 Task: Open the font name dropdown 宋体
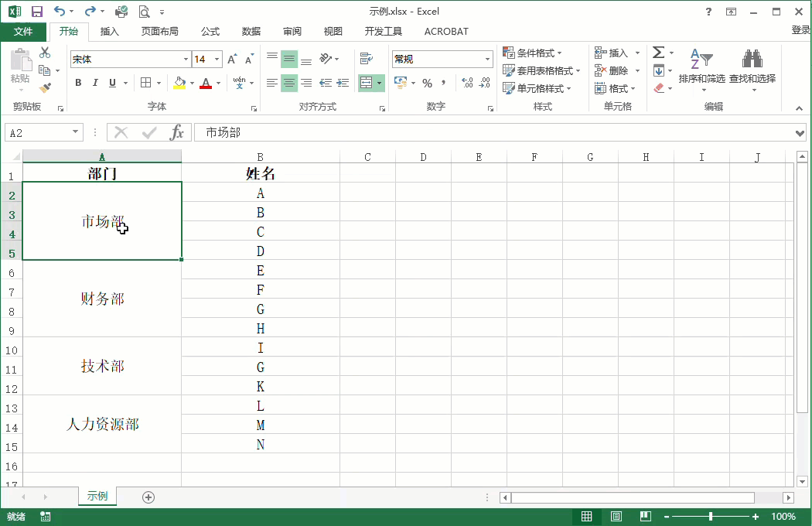[x=186, y=59]
